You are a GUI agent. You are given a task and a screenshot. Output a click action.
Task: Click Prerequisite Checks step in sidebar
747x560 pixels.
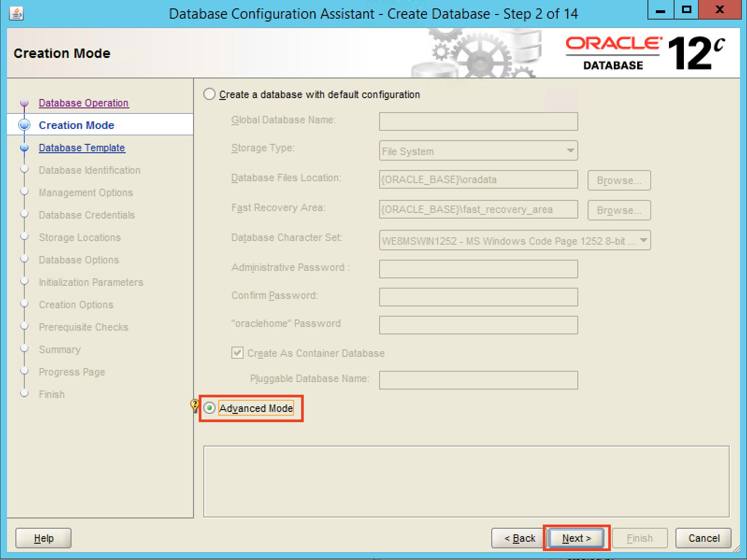[x=83, y=327]
